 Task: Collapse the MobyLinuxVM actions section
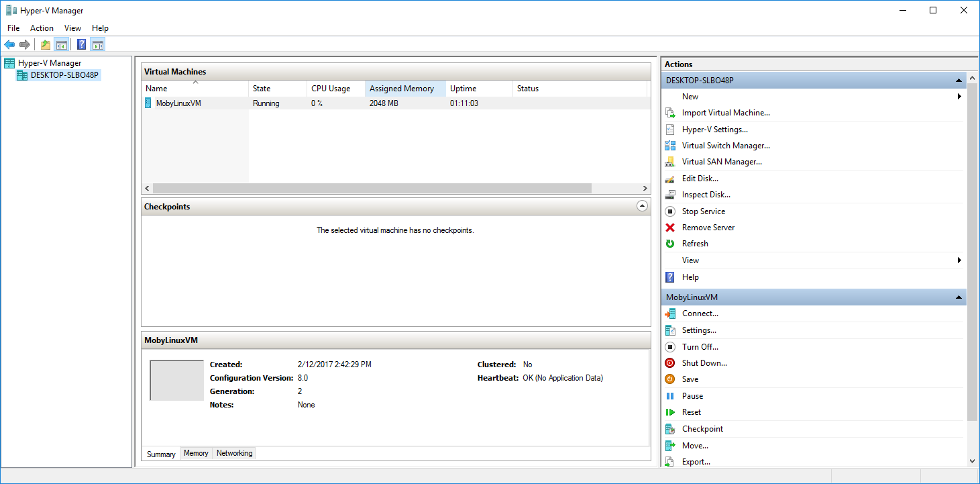pos(959,297)
